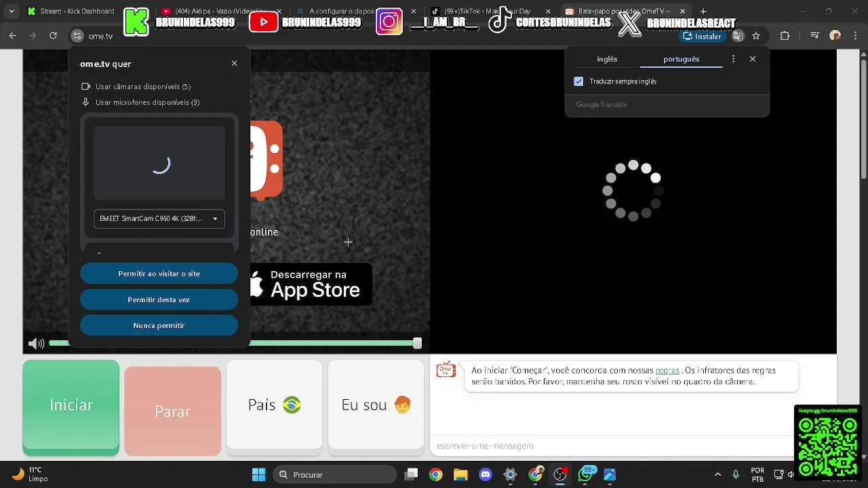Close the Google Translate popup
Image resolution: width=868 pixels, height=488 pixels.
click(x=753, y=59)
